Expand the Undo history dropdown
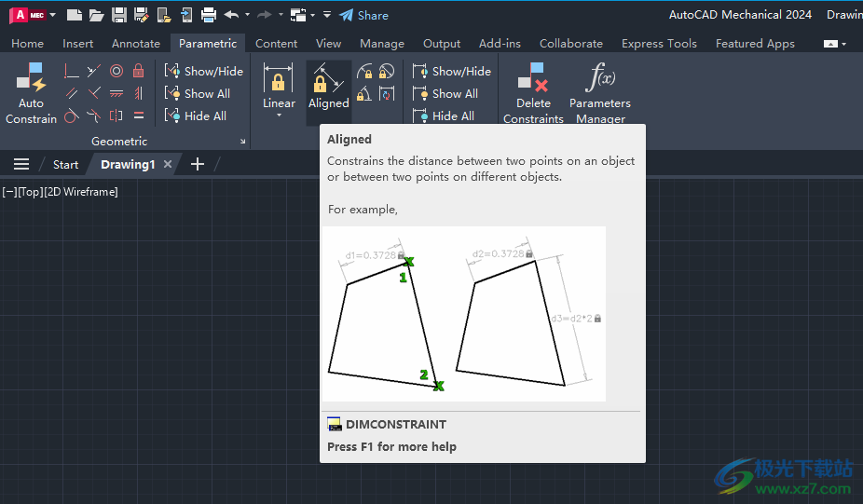The width and height of the screenshot is (863, 504). tap(247, 15)
